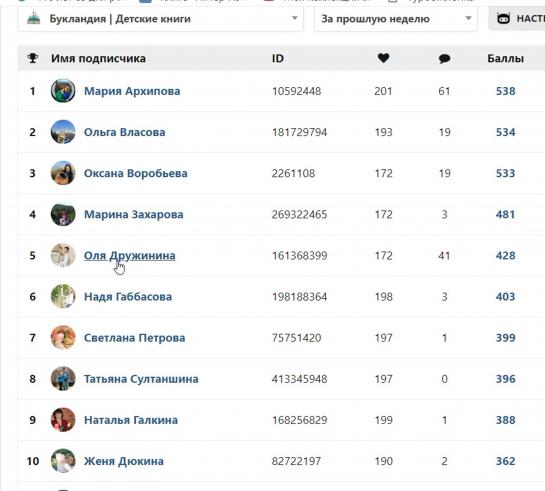Sort by Баллы column header
Image resolution: width=545 pixels, height=491 pixels.
tap(505, 58)
